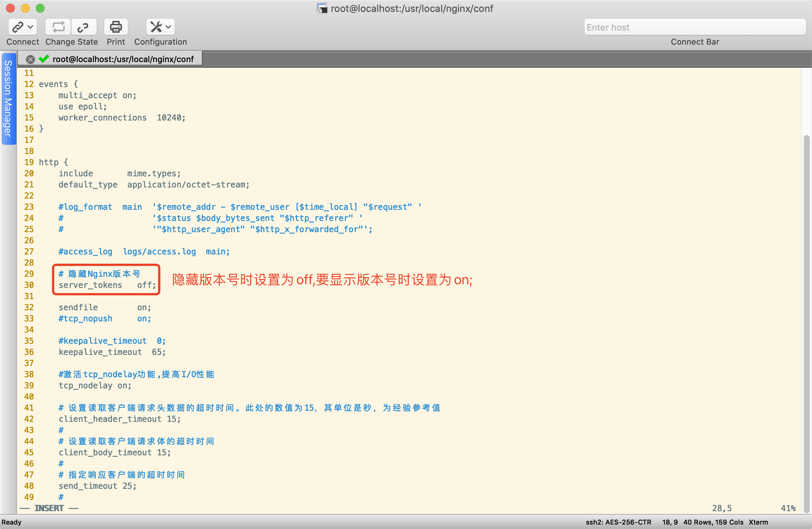Close the session tab with X icon
The height and width of the screenshot is (529, 812).
(30, 59)
